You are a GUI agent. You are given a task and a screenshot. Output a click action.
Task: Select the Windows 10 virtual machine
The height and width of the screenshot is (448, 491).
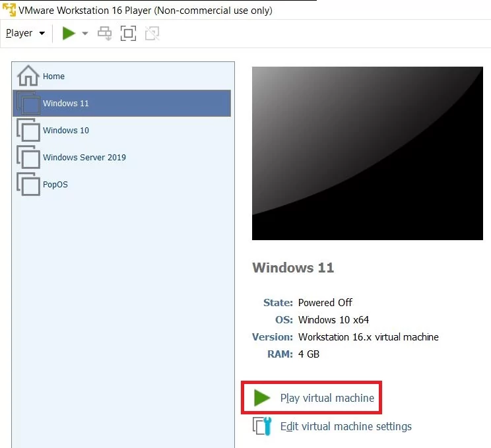click(121, 130)
